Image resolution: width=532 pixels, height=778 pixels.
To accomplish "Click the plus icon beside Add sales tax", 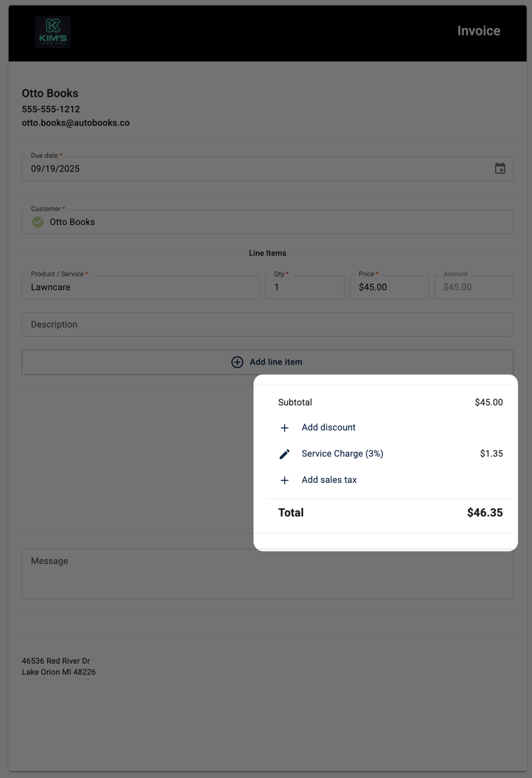I will pos(285,480).
